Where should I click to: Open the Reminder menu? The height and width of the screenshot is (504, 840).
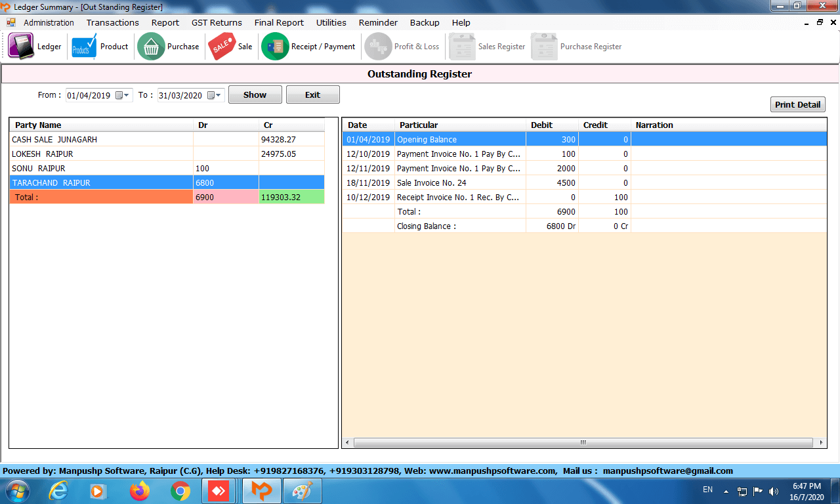click(x=378, y=22)
